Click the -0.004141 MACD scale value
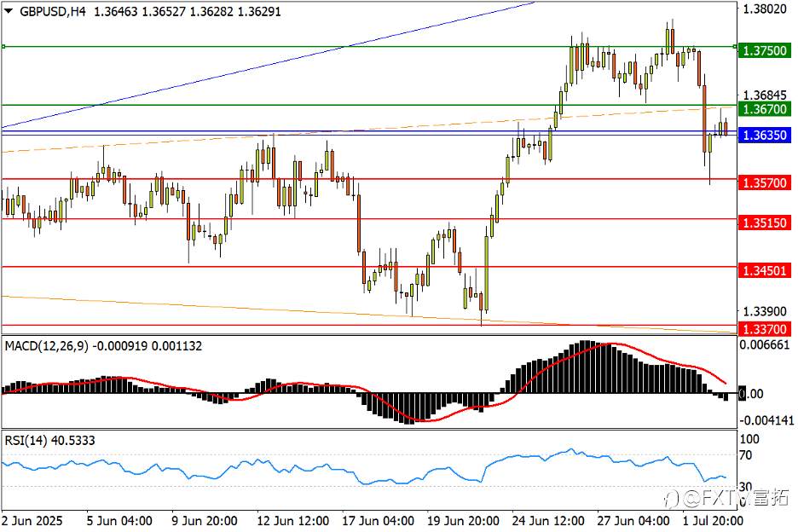This screenshot has height=532, width=798. point(766,420)
